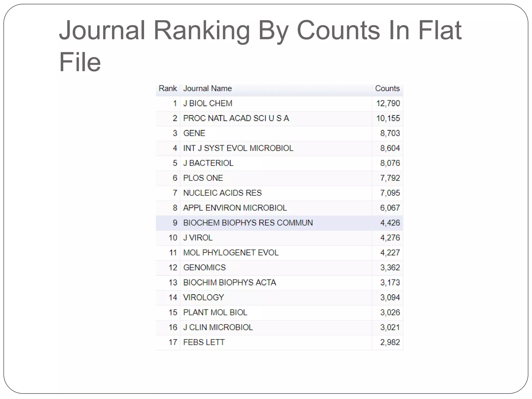Select the PROC NATL ACAD SCI row

236,118
